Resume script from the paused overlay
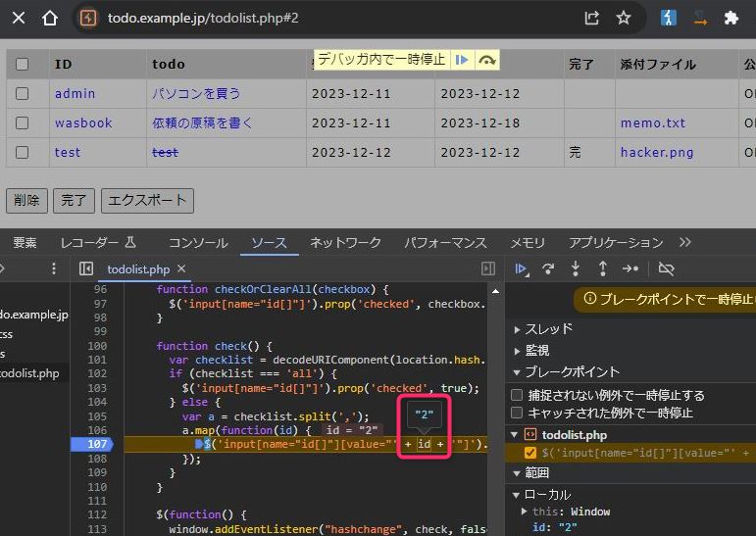This screenshot has width=756, height=536. pos(462,60)
